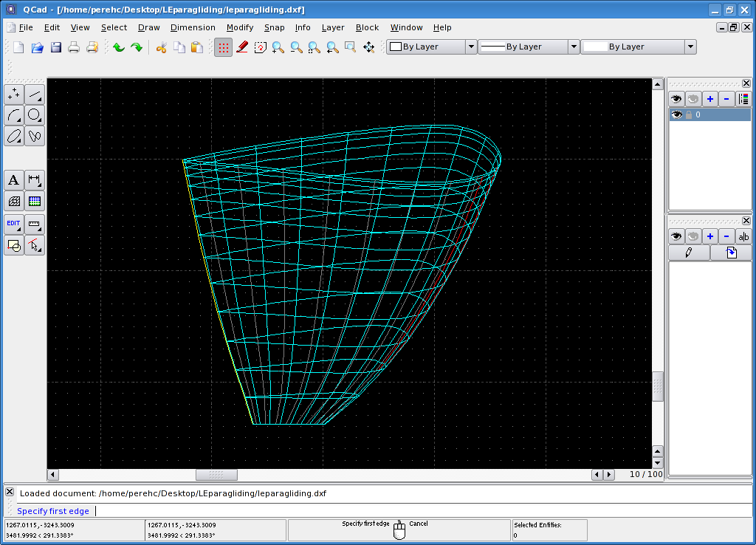Toggle draft mode pencil icon
Image resolution: width=756 pixels, height=545 pixels.
[x=242, y=47]
